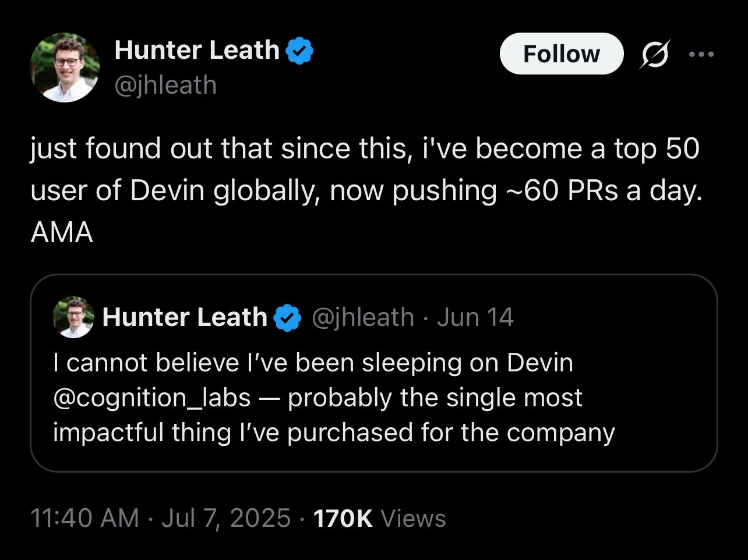This screenshot has height=560, width=748.
Task: Click the verified badge inside the quoted tweet
Action: click(x=288, y=318)
